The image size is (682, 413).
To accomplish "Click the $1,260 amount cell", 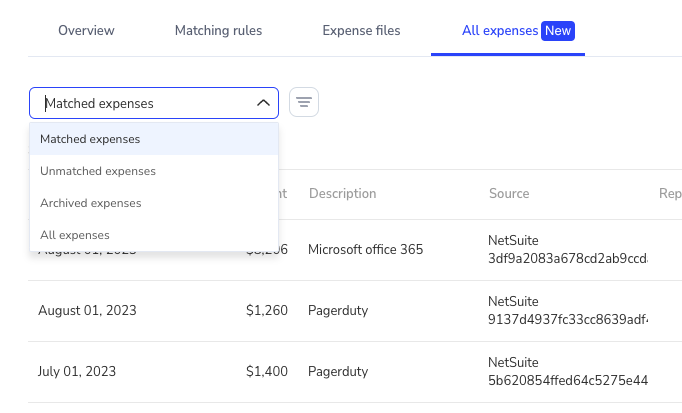I will click(267, 310).
